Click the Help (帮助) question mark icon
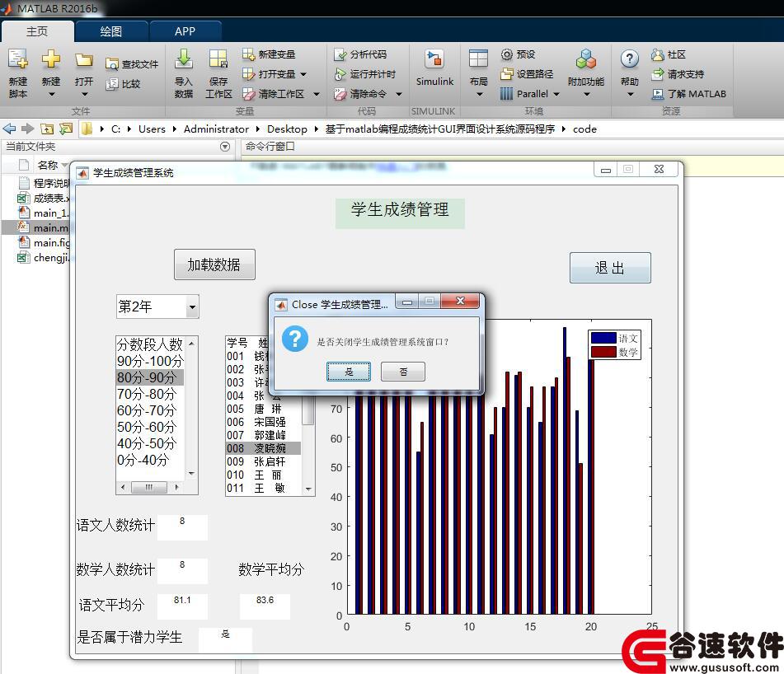 [630, 59]
